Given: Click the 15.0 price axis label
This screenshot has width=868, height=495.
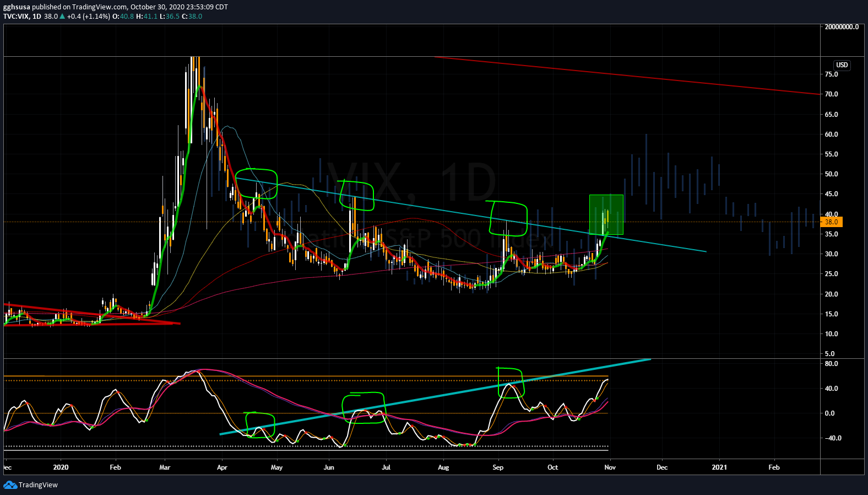Looking at the screenshot, I should pyautogui.click(x=831, y=314).
